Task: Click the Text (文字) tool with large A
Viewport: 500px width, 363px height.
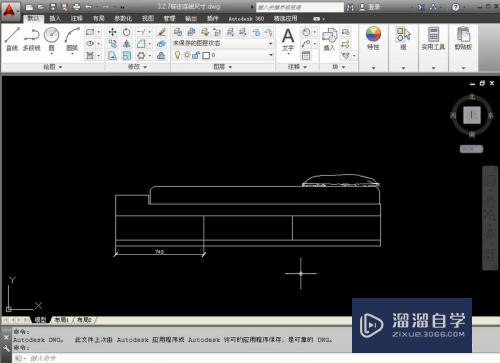Action: [x=288, y=40]
